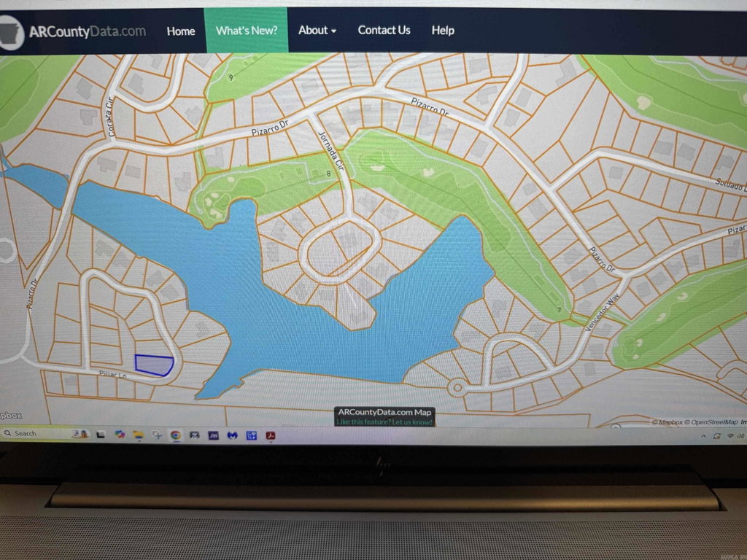Switch to Google Chrome in the taskbar

pyautogui.click(x=176, y=435)
